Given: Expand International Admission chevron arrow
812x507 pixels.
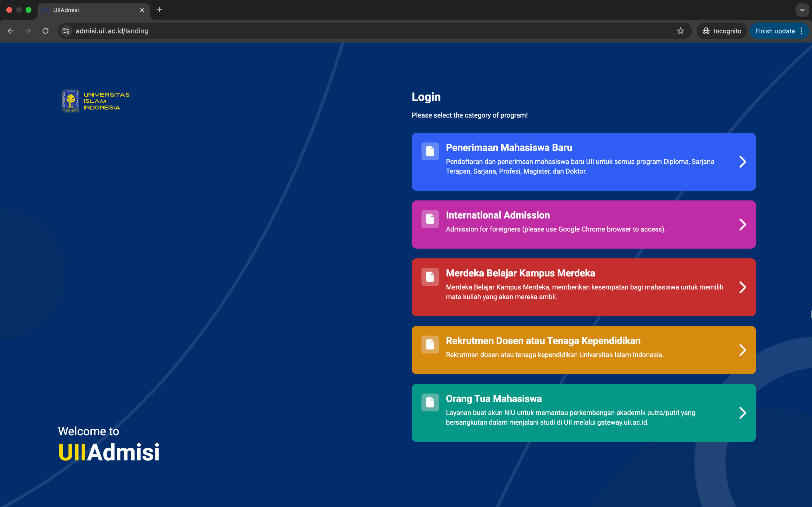Looking at the screenshot, I should click(743, 224).
